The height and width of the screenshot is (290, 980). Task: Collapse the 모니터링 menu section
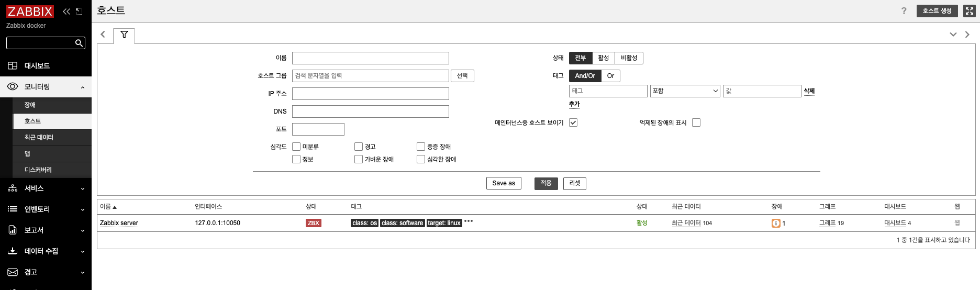tap(46, 87)
